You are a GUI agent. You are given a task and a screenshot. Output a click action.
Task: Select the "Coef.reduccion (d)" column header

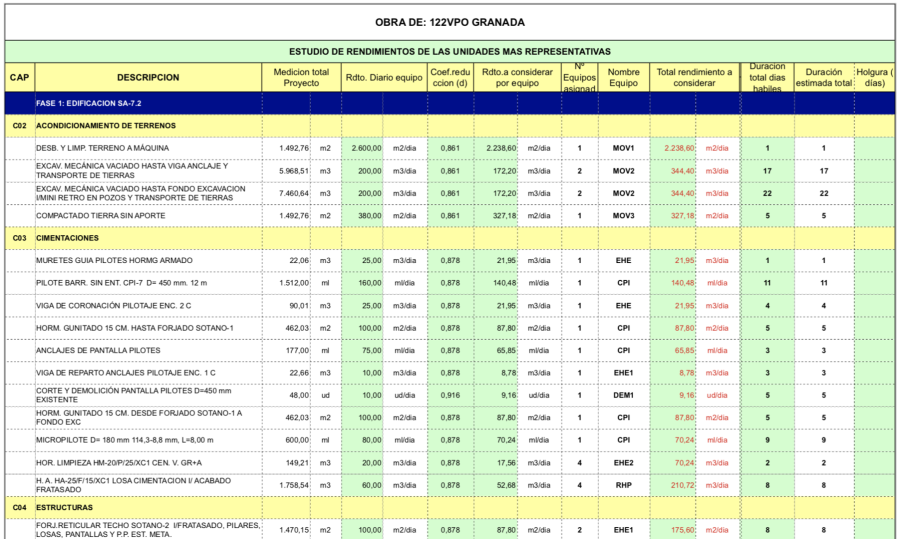449,77
